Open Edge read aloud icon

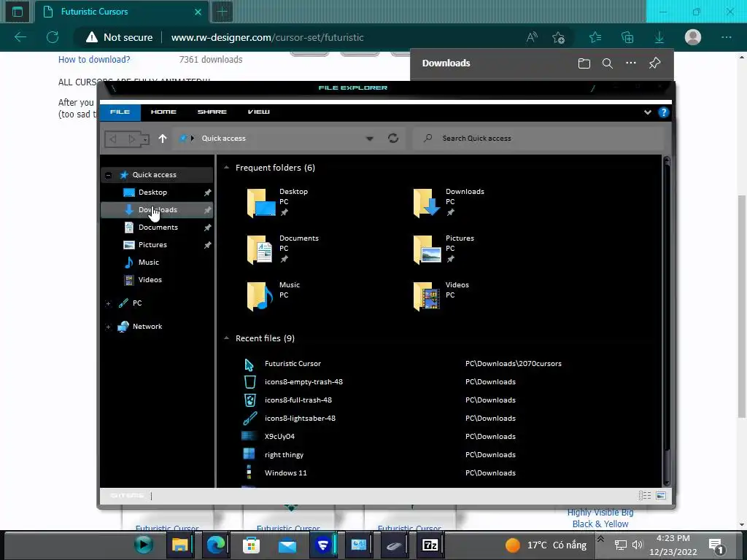[532, 37]
